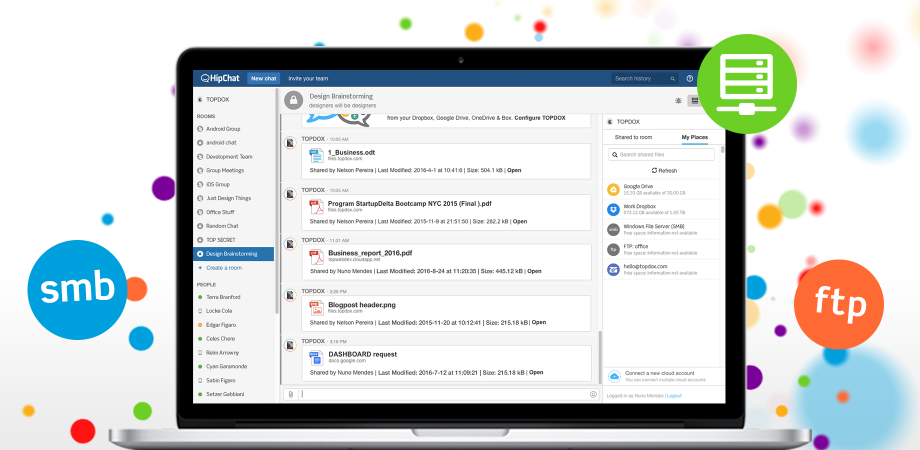Click the My Places panel scrollbar
The height and width of the screenshot is (450, 920).
722,150
